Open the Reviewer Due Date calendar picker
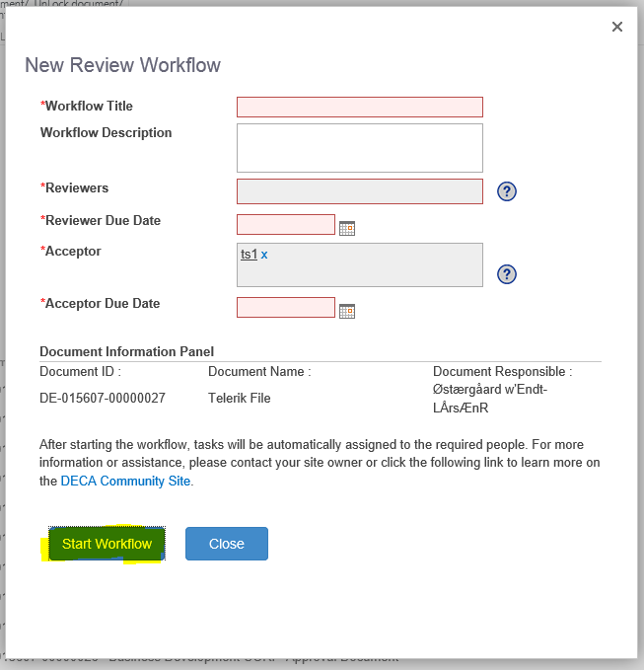This screenshot has height=670, width=644. click(x=346, y=228)
